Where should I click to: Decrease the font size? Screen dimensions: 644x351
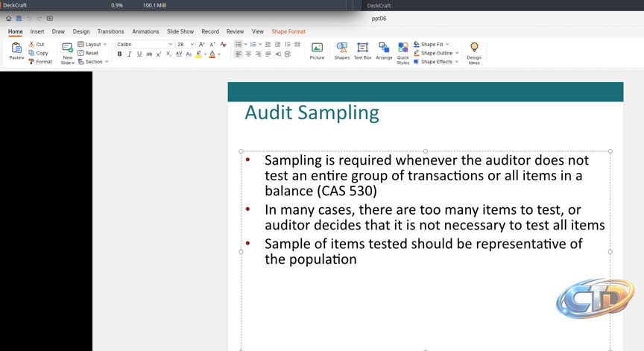(x=212, y=44)
